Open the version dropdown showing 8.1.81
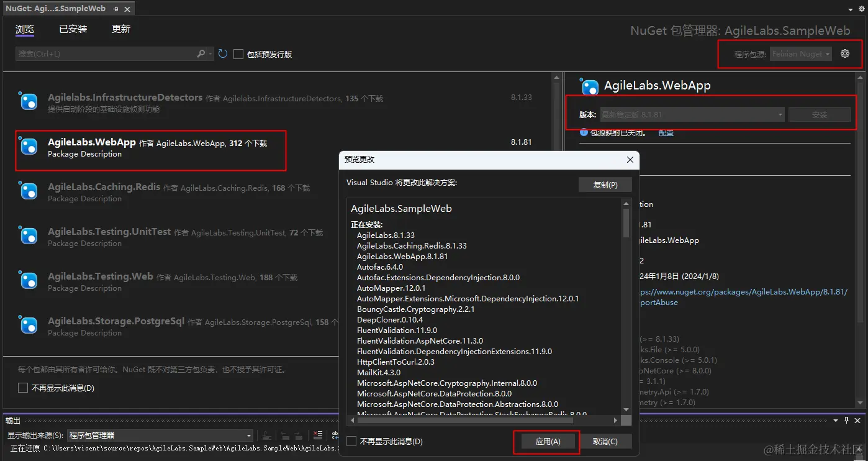Image resolution: width=868 pixels, height=461 pixels. click(x=692, y=115)
